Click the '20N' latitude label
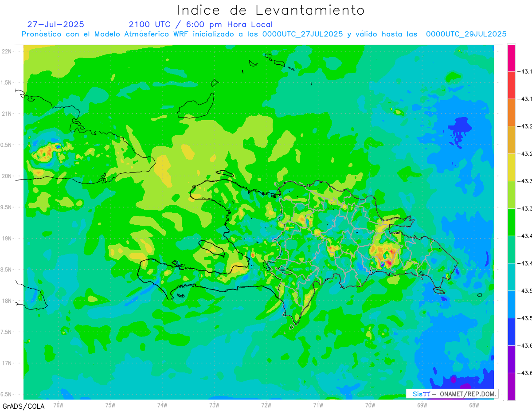 coord(7,176)
